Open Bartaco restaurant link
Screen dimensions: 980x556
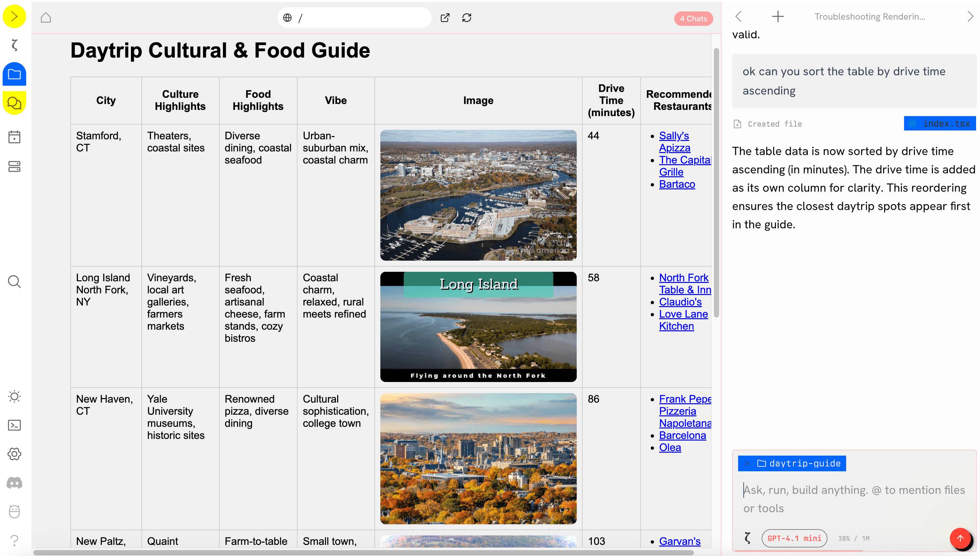(677, 184)
